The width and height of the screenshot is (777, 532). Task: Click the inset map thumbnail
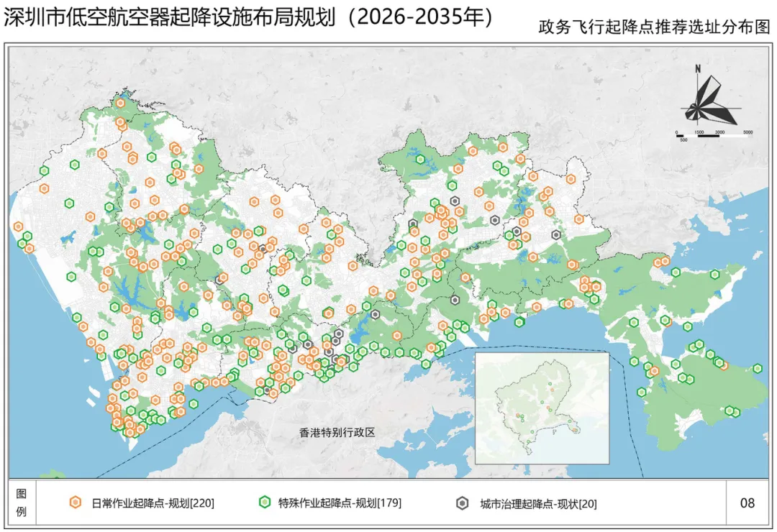point(542,408)
